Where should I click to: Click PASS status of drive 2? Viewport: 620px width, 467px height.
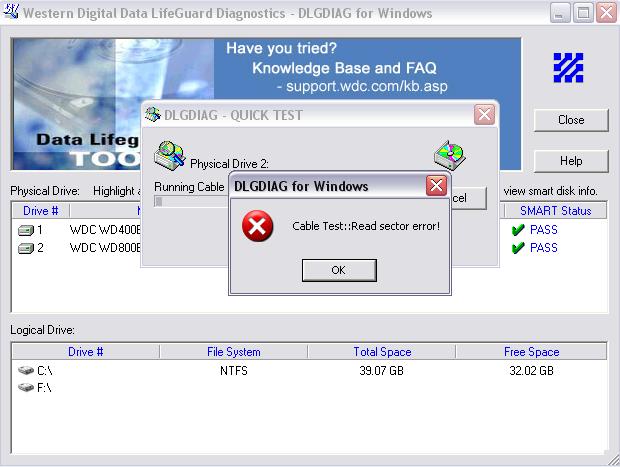(544, 248)
